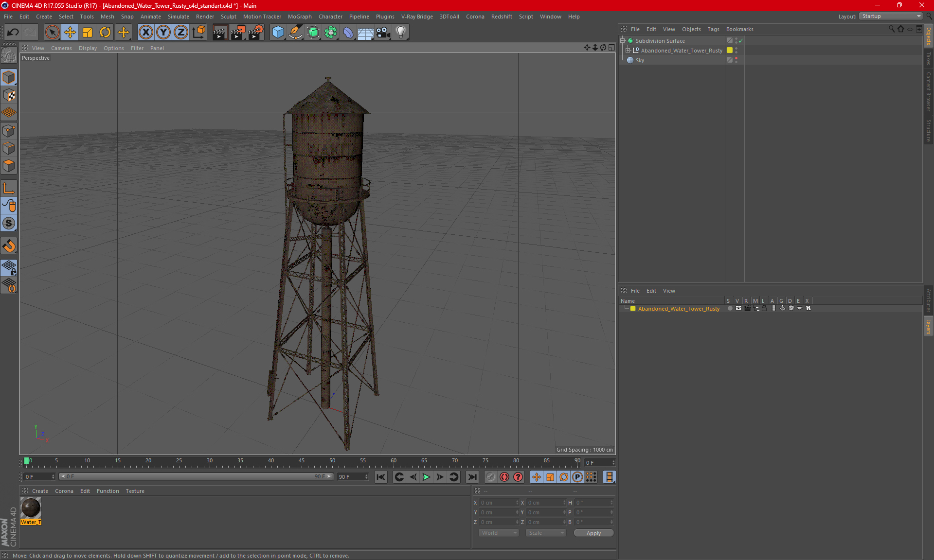
Task: Click the Apply button
Action: 593,533
